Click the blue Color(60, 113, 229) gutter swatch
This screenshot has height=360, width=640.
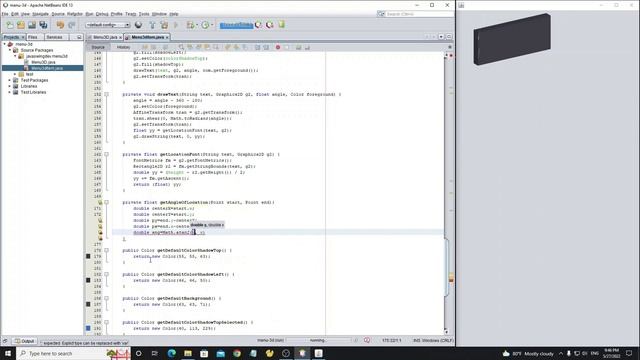pos(88,328)
